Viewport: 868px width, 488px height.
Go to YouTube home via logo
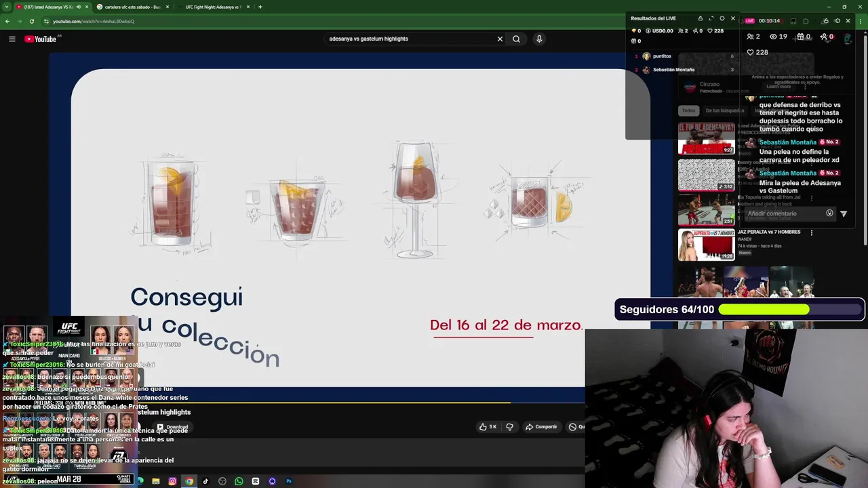40,39
